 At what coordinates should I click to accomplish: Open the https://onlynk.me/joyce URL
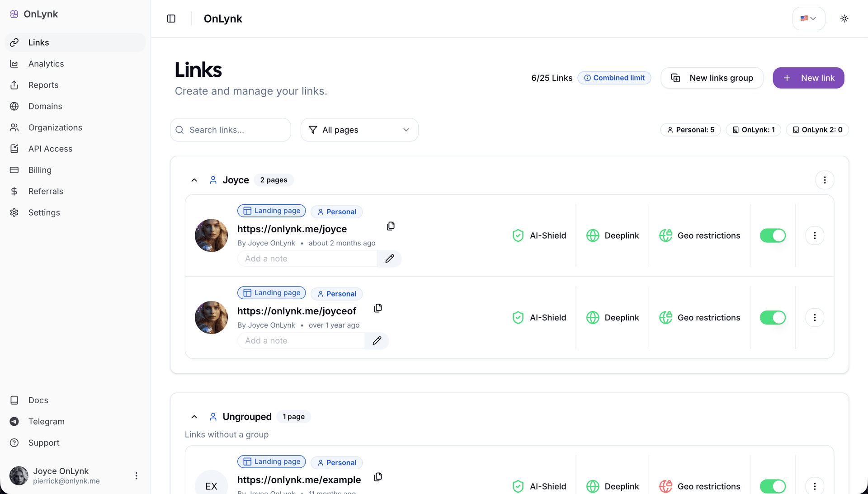[292, 229]
